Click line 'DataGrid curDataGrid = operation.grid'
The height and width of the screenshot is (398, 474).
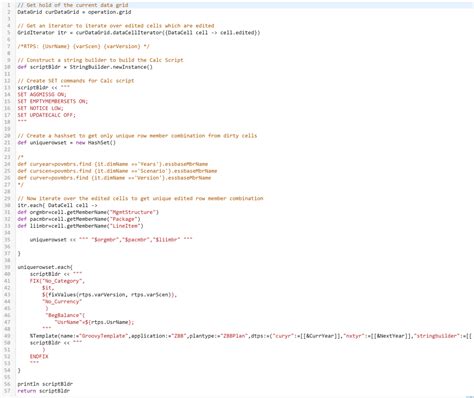(x=74, y=12)
